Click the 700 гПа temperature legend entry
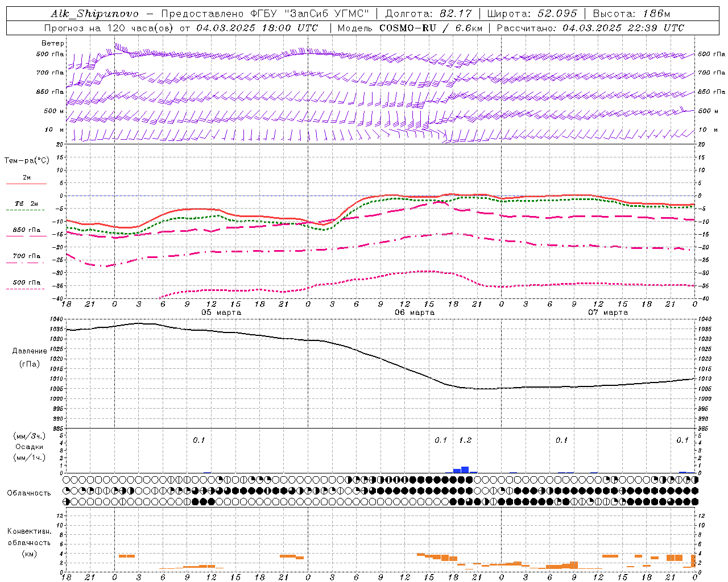The image size is (728, 582). click(26, 256)
